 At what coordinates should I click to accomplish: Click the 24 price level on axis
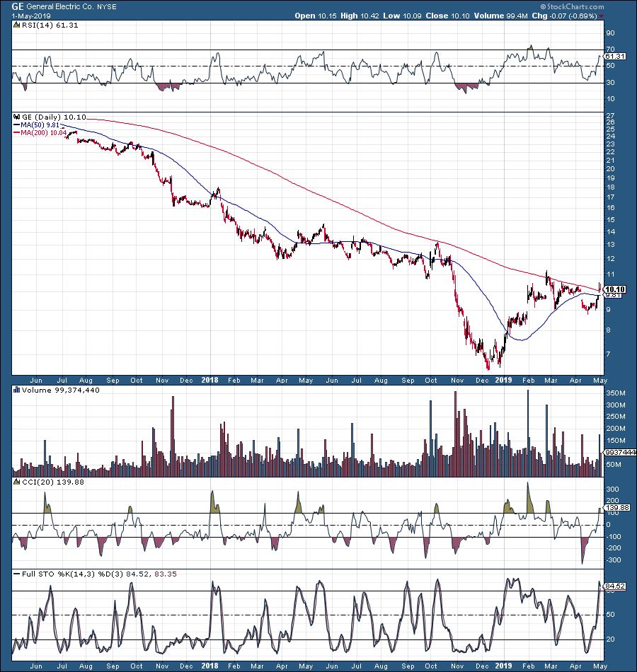(x=610, y=137)
